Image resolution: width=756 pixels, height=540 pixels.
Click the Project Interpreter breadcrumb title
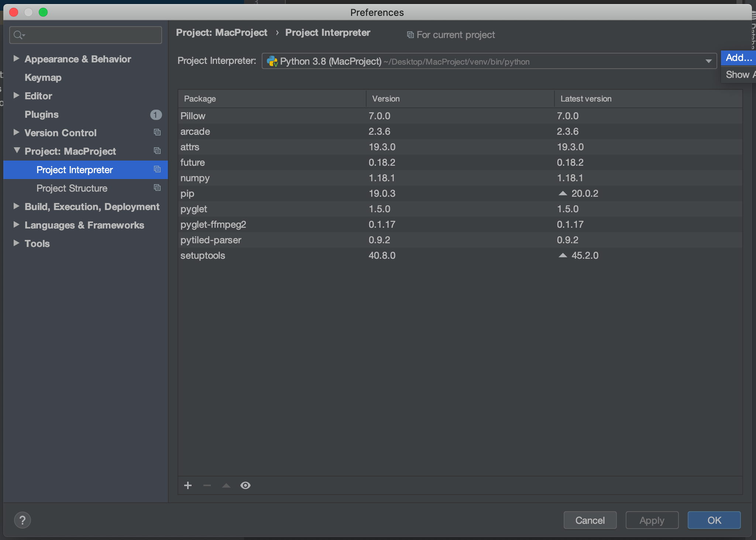327,32
